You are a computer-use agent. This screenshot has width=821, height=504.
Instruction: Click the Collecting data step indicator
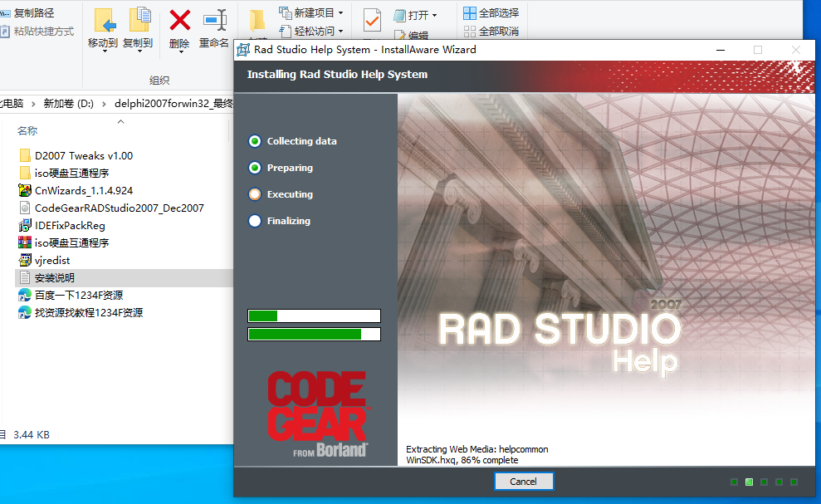click(255, 141)
